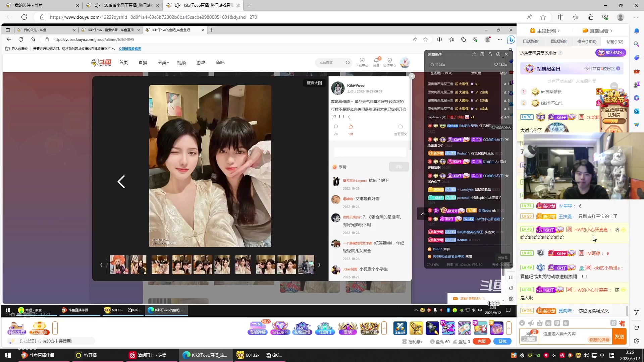Open the 消息 message center icon

tap(376, 62)
